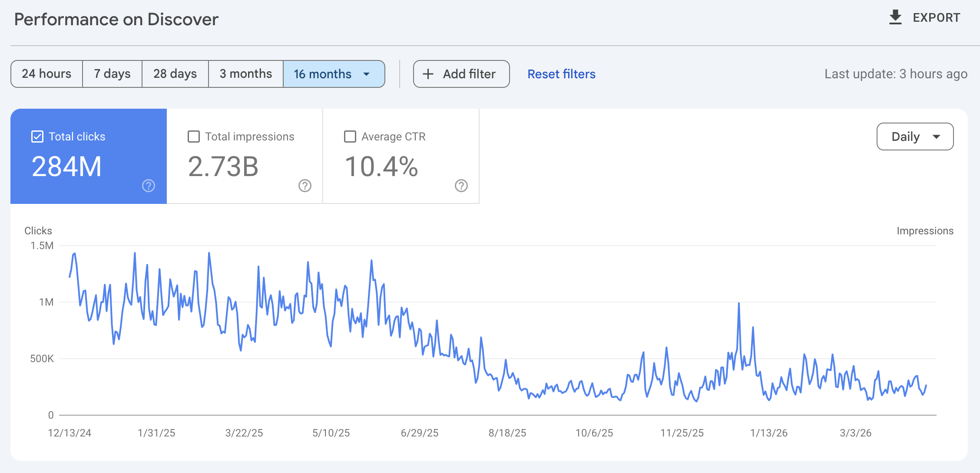This screenshot has width=980, height=473.
Task: Open the Daily granularity dropdown
Action: point(915,137)
